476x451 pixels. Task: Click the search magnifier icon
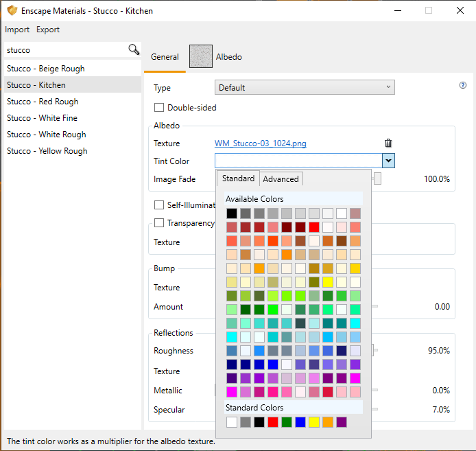(134, 49)
